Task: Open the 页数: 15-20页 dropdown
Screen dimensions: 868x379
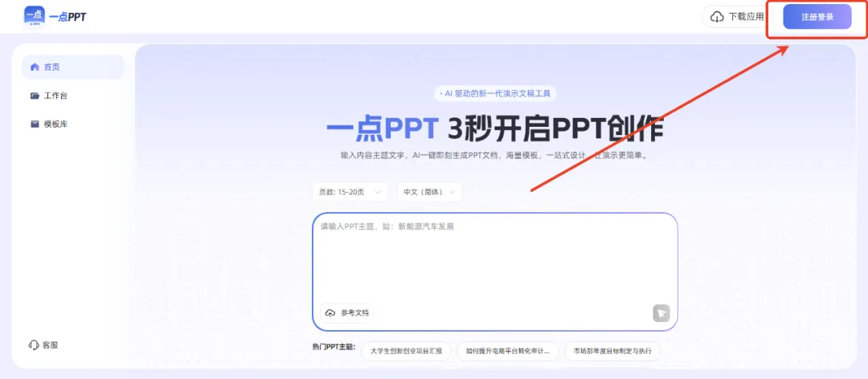Action: pyautogui.click(x=350, y=192)
